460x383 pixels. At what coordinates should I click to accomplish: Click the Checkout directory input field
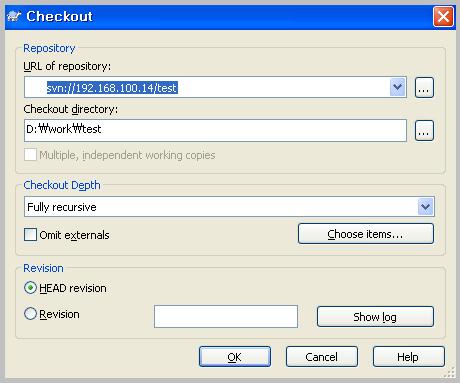click(215, 130)
